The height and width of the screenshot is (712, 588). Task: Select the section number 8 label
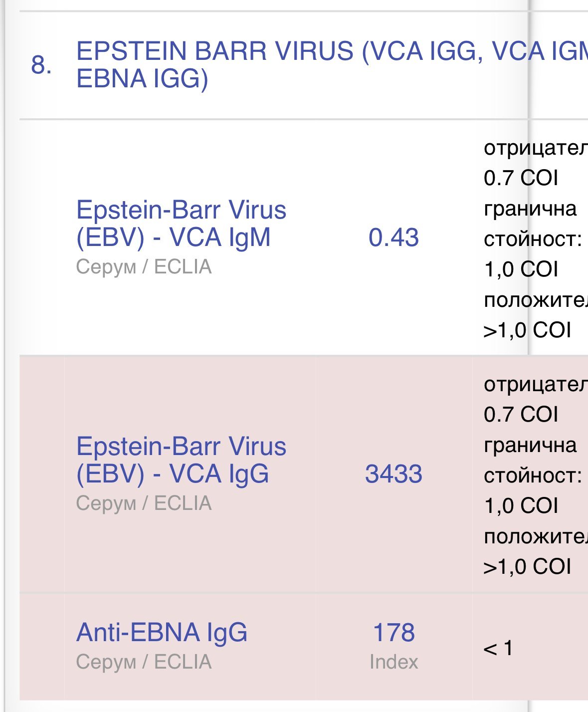(x=41, y=65)
